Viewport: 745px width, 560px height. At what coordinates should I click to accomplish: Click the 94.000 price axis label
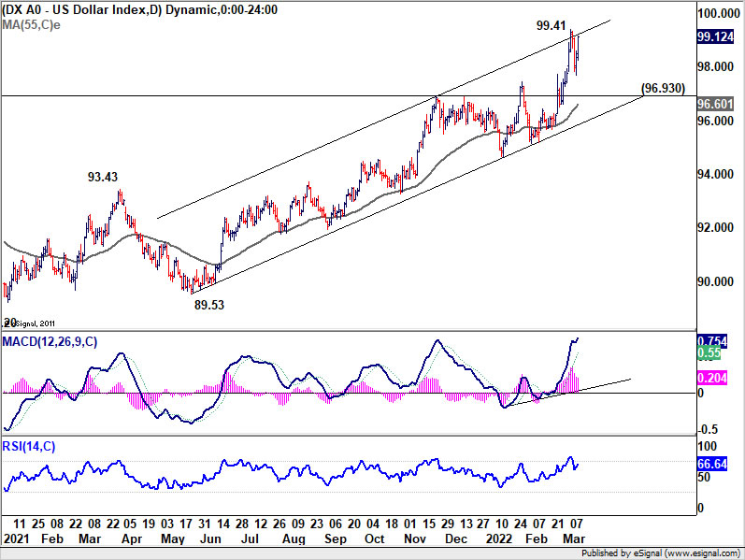point(715,174)
